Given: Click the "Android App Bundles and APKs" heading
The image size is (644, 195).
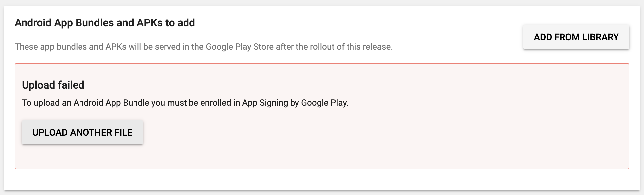Looking at the screenshot, I should pyautogui.click(x=105, y=23).
